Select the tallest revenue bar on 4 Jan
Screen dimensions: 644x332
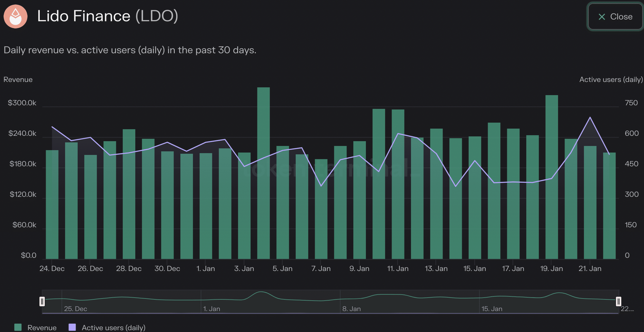pos(263,173)
